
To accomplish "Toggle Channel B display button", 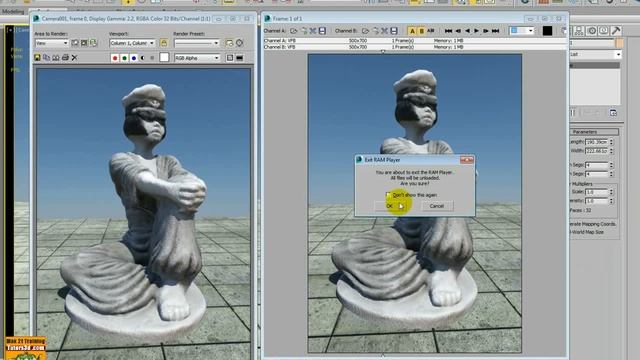I will (421, 31).
